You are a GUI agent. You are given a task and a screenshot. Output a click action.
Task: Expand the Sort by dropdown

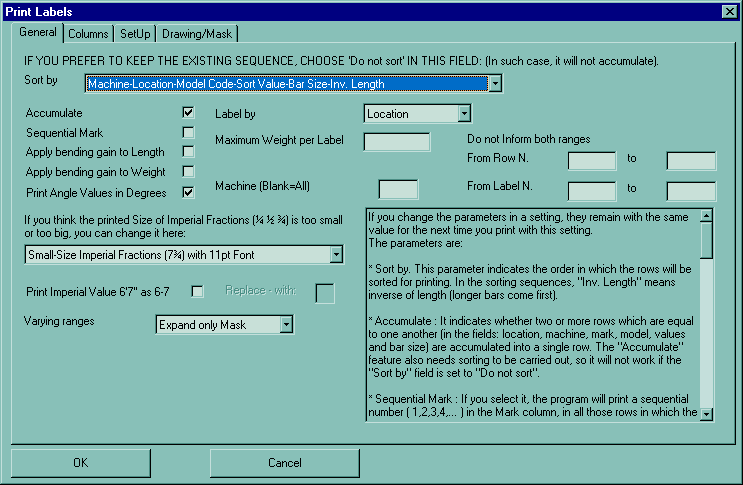pos(495,84)
